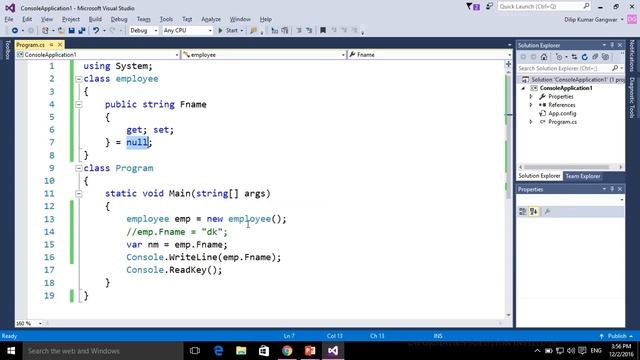Close the Program.cs tab
This screenshot has height=360, width=640.
pos(60,44)
